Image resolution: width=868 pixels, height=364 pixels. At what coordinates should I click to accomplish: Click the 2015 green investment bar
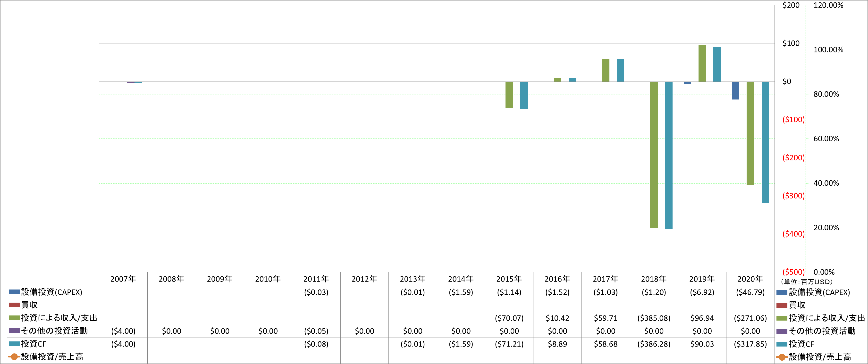pyautogui.click(x=509, y=95)
